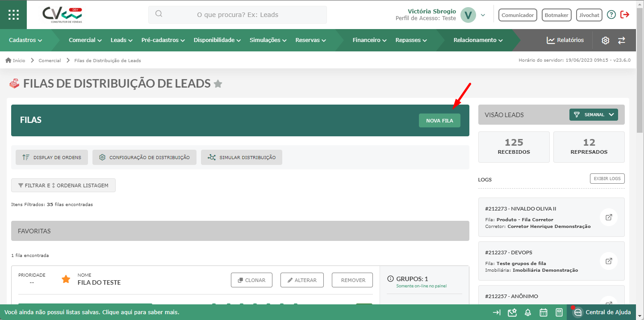Click the swap arrows icon in navbar
The image size is (644, 320).
tap(622, 40)
